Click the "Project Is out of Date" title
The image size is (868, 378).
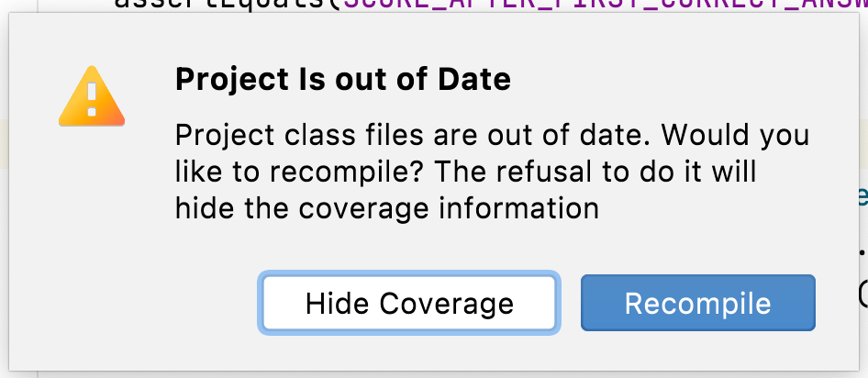tap(342, 79)
